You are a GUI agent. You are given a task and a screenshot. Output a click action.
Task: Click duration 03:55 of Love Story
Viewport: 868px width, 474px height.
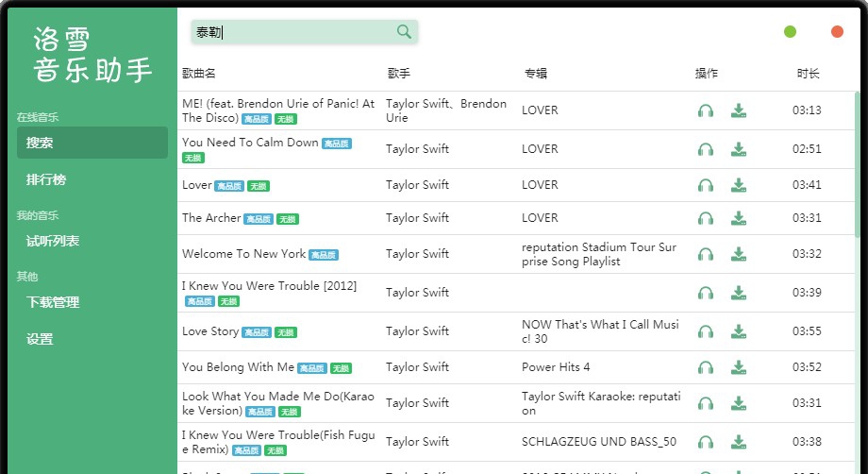tap(807, 331)
